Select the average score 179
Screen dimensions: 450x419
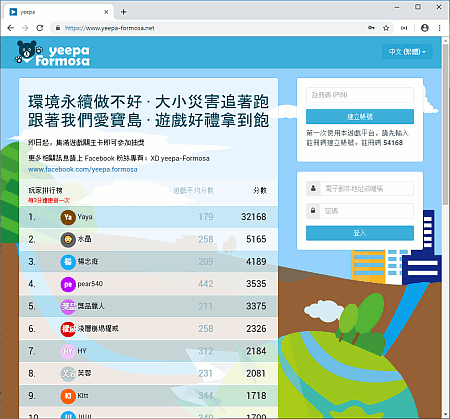click(206, 217)
